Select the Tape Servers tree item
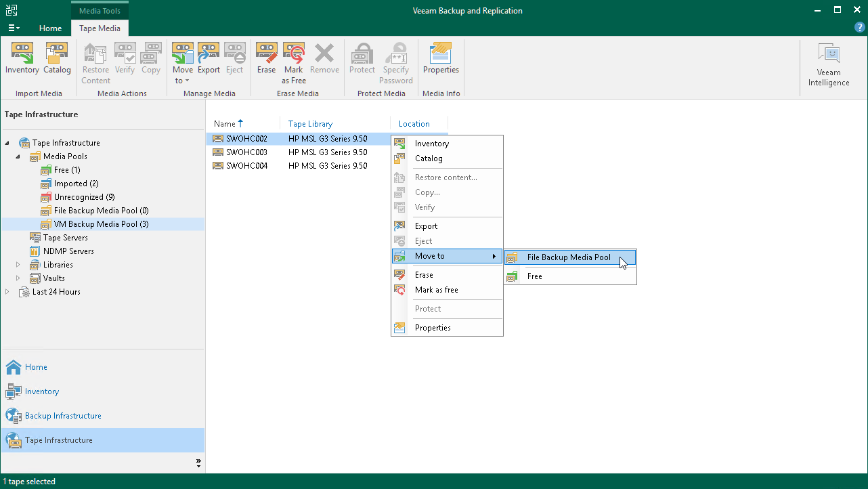This screenshot has width=868, height=489. 59,238
